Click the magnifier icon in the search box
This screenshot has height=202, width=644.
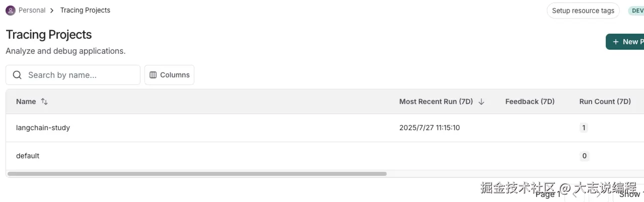17,75
